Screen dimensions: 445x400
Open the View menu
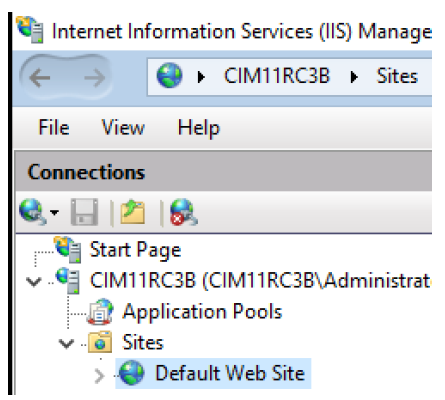point(123,128)
